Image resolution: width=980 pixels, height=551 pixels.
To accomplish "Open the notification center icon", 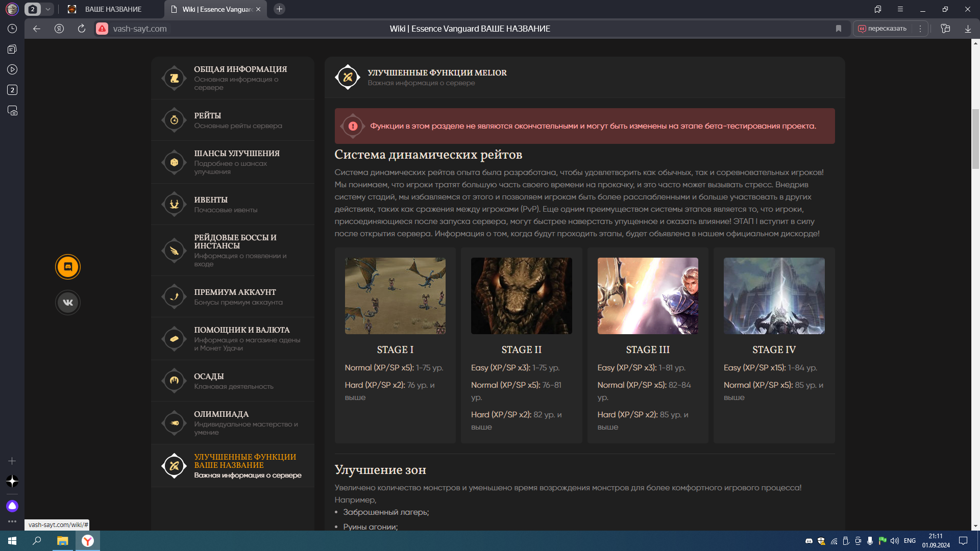I will (963, 541).
